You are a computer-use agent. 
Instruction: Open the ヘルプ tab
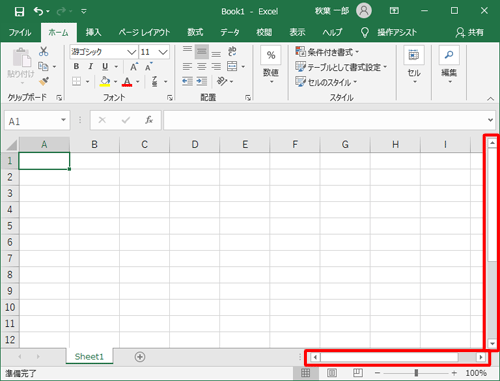point(332,32)
